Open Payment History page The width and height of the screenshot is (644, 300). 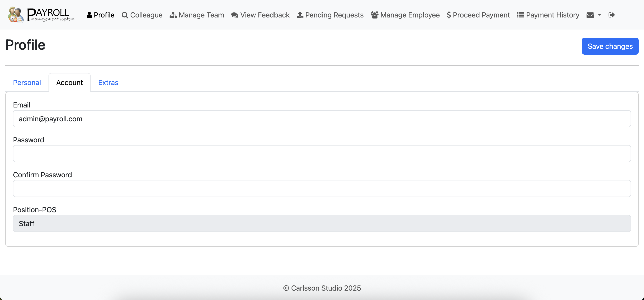tap(548, 15)
